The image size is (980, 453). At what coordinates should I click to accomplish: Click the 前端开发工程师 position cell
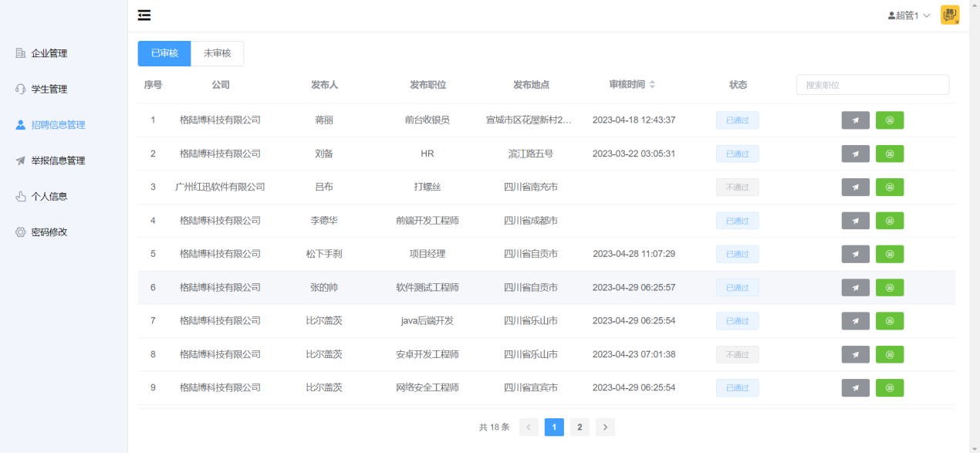coord(427,221)
